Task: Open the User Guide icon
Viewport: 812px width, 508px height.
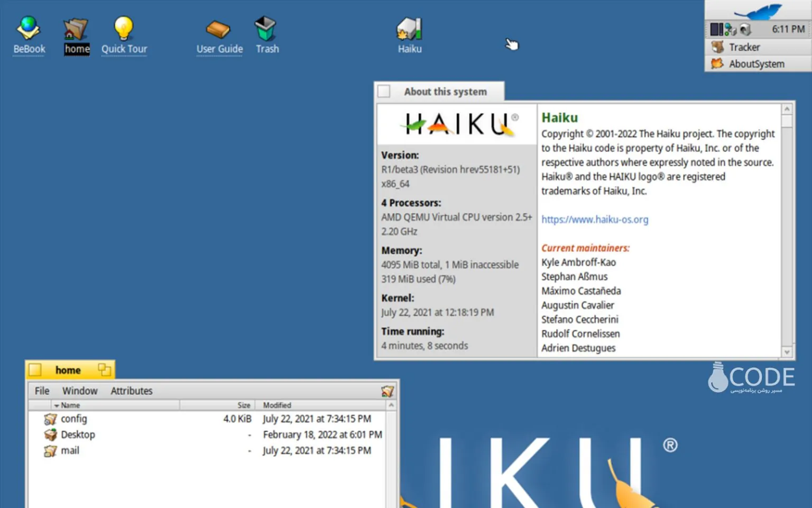Action: point(219,29)
